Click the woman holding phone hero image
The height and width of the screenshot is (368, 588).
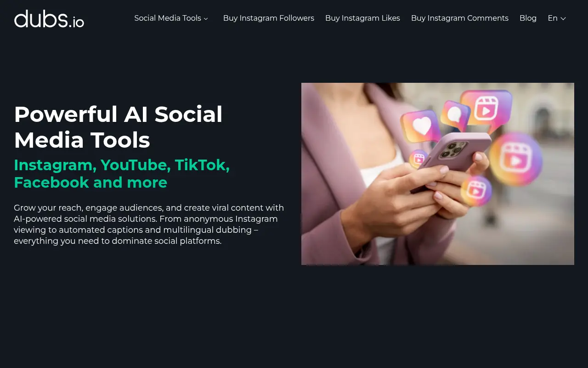(x=438, y=174)
